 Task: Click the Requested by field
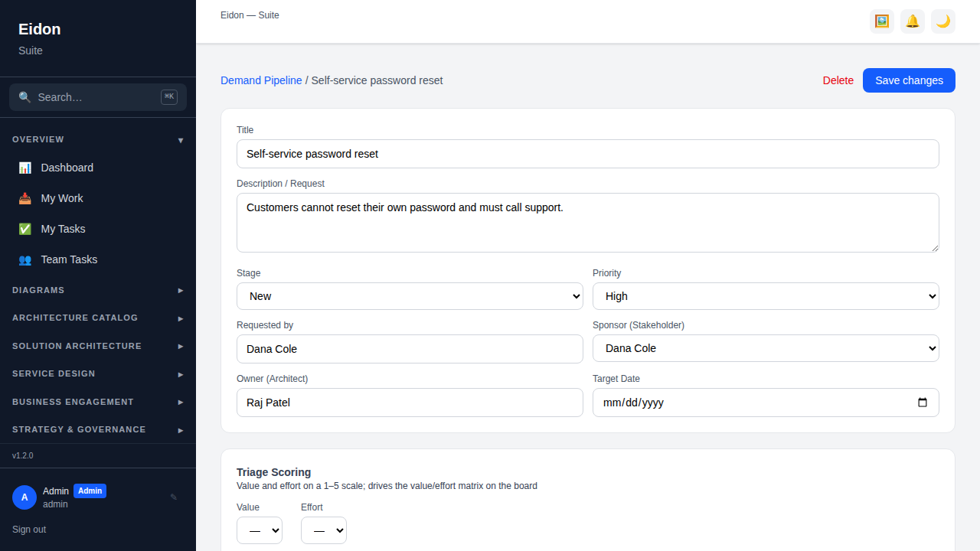point(410,349)
